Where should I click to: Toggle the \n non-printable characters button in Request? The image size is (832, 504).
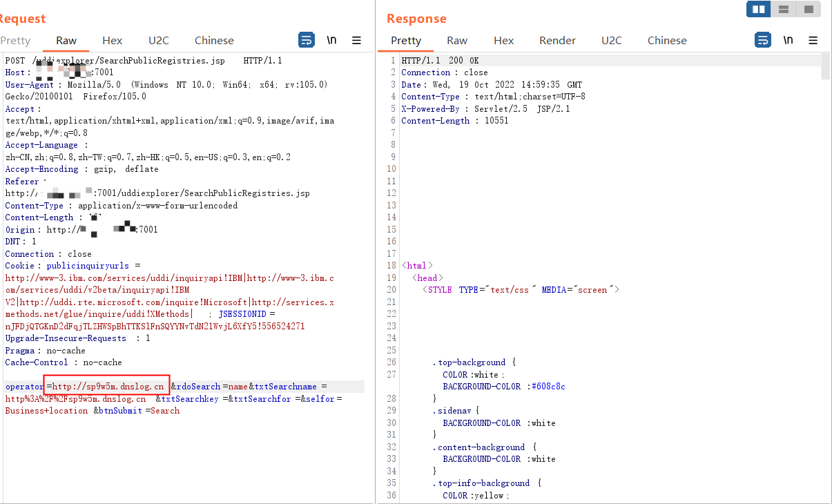coord(332,40)
